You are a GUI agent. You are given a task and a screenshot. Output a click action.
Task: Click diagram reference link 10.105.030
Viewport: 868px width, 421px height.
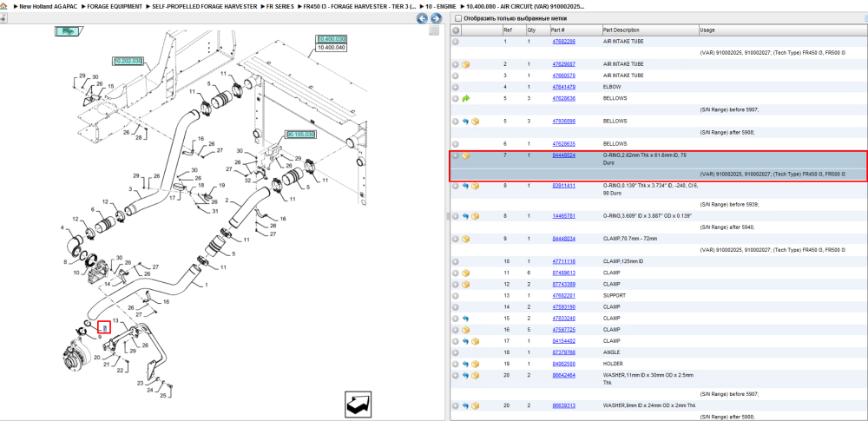(300, 134)
